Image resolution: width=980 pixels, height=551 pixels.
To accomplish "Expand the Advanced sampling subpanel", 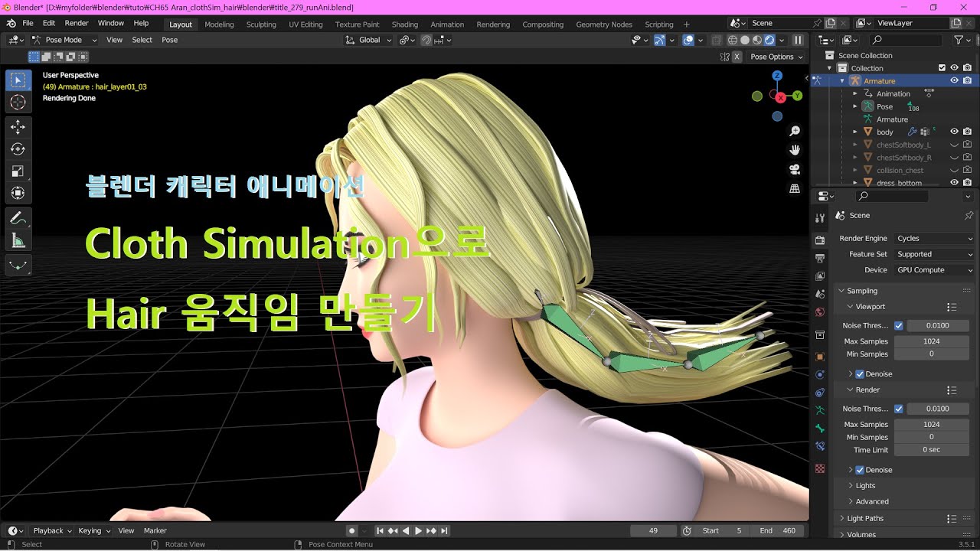I will 872,502.
